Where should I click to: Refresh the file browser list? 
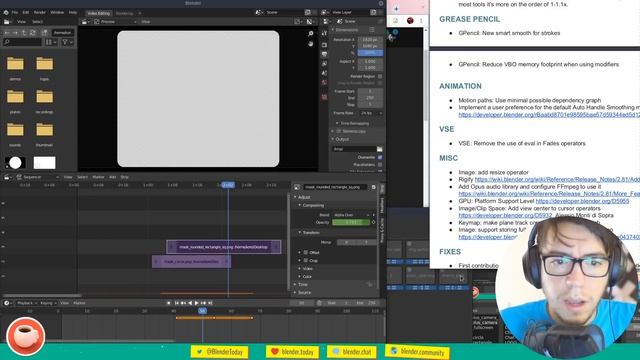33,33
